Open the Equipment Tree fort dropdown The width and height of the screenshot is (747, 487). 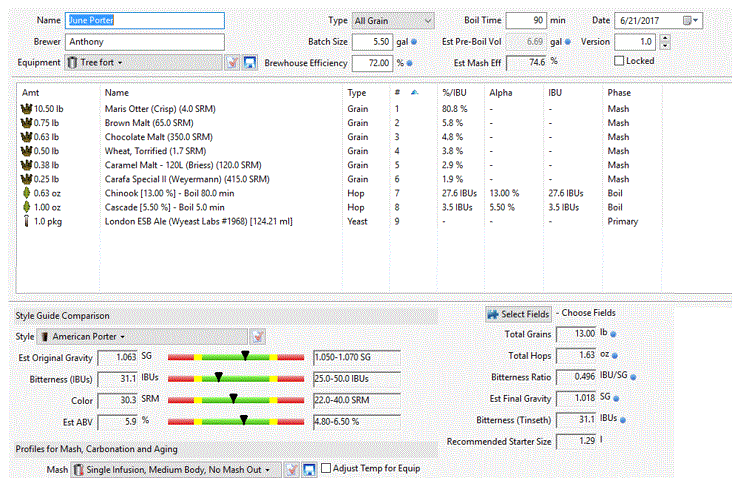click(x=143, y=62)
